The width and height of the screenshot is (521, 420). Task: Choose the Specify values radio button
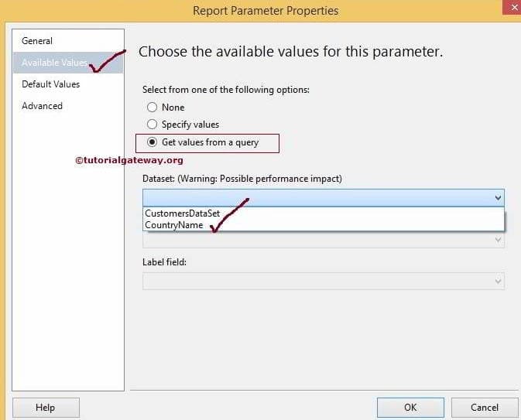point(153,125)
